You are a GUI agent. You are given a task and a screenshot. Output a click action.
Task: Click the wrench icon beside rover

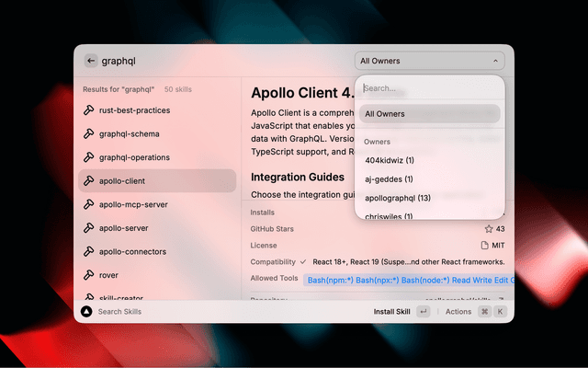click(x=89, y=275)
